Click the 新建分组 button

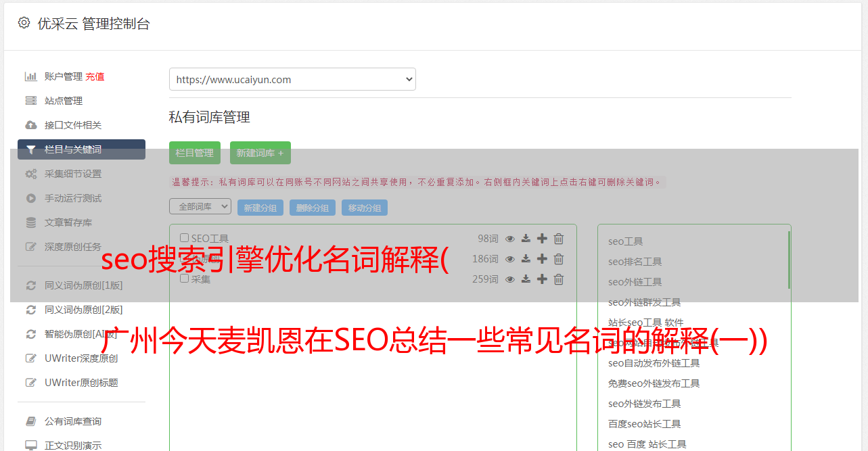[x=260, y=208]
